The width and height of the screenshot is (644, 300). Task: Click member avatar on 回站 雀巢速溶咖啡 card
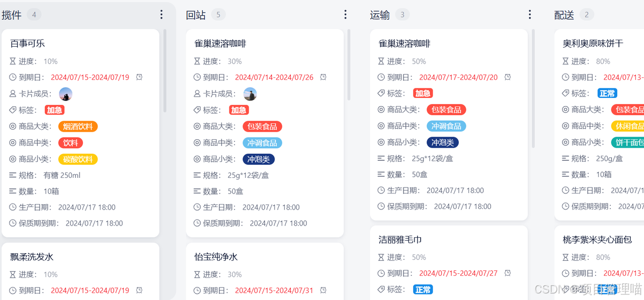point(250,94)
